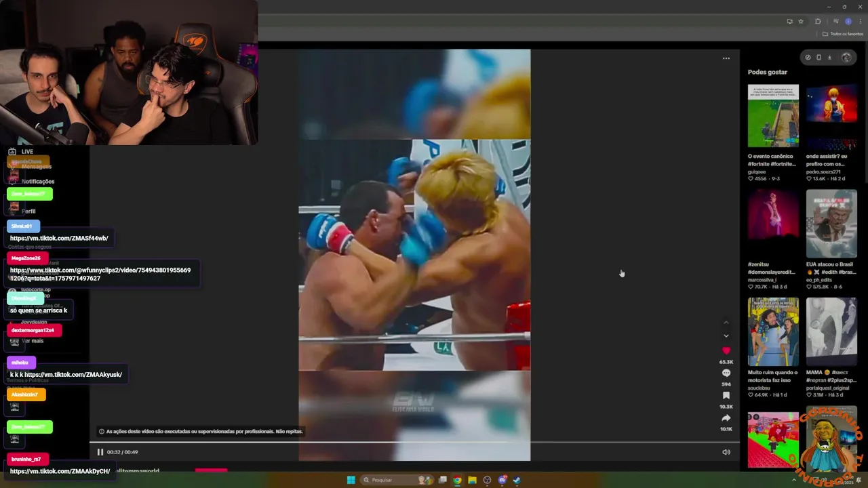The width and height of the screenshot is (868, 488).
Task: Open Chrome from the taskbar
Action: click(x=457, y=480)
